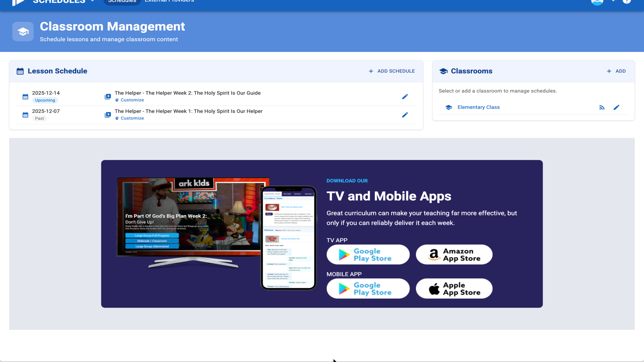Expand the Schedules app dropdown chevron
Screen dimensions: 644x362
tap(93, 1)
